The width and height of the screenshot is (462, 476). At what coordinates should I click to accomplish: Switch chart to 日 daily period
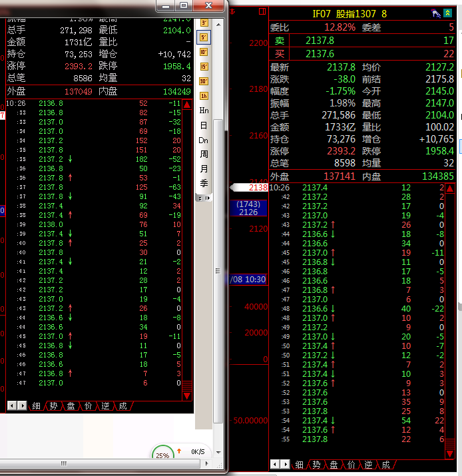pyautogui.click(x=204, y=125)
